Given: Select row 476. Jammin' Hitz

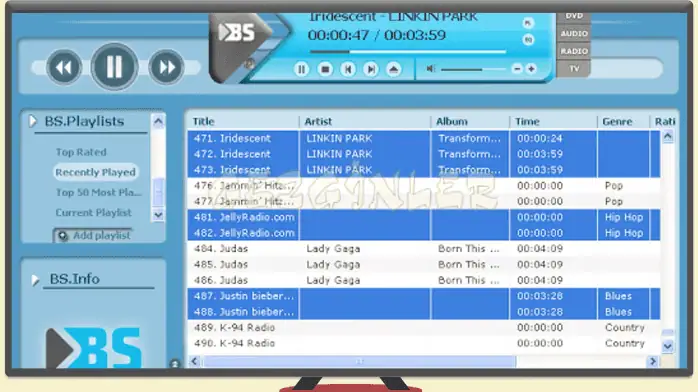Looking at the screenshot, I should click(x=423, y=186).
